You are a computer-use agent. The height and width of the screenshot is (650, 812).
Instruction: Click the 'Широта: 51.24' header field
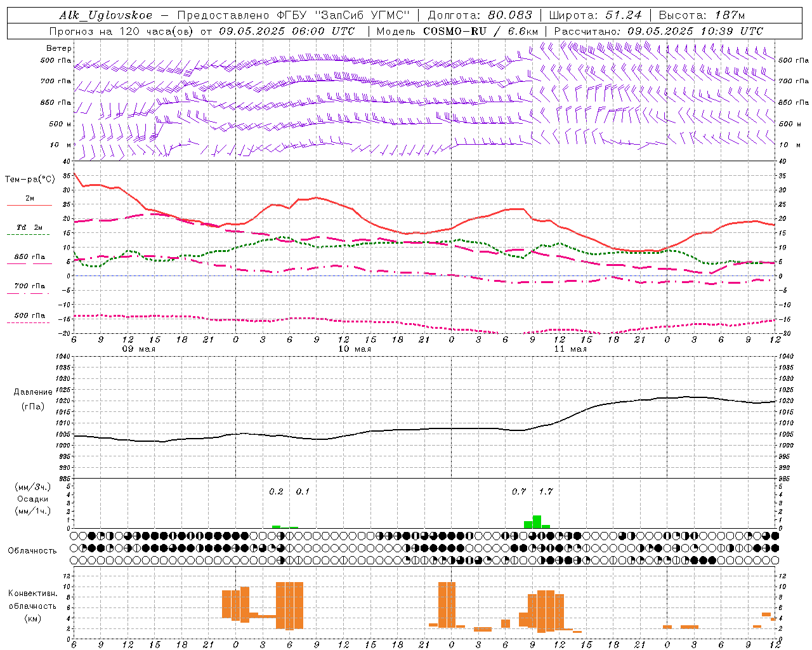pos(596,15)
